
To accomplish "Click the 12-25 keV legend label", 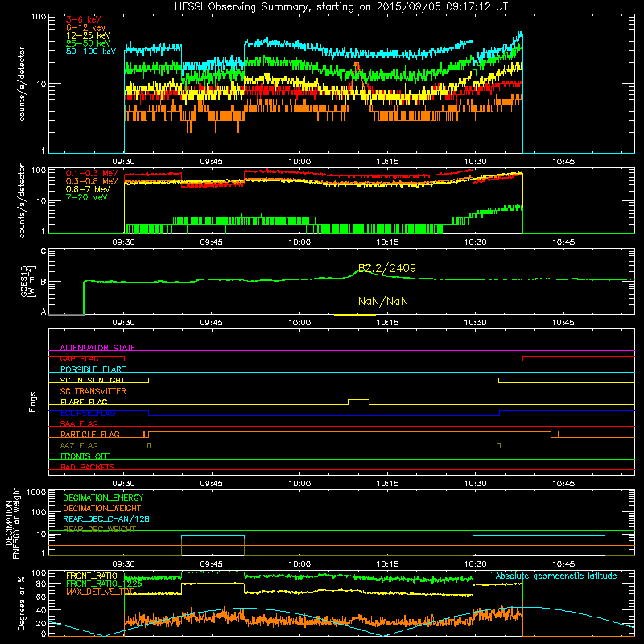I will pyautogui.click(x=88, y=35).
